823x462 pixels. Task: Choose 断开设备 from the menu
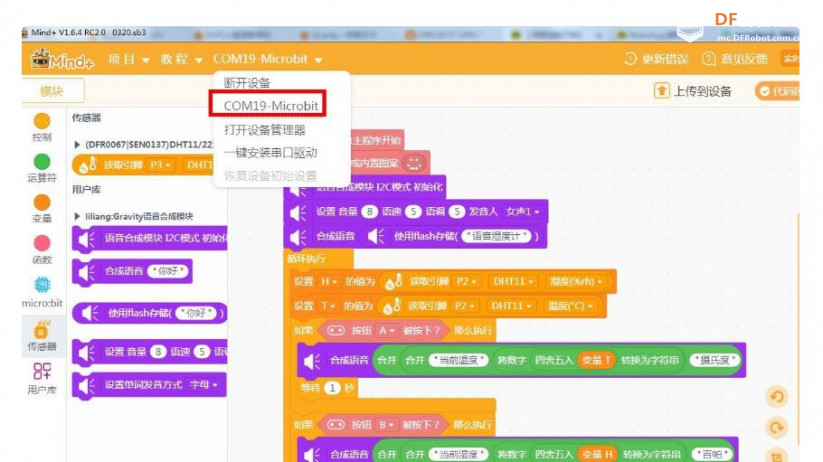click(x=247, y=83)
